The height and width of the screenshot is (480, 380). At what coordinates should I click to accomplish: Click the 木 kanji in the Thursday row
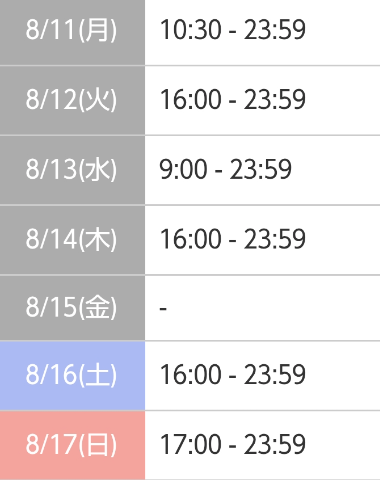coord(97,239)
